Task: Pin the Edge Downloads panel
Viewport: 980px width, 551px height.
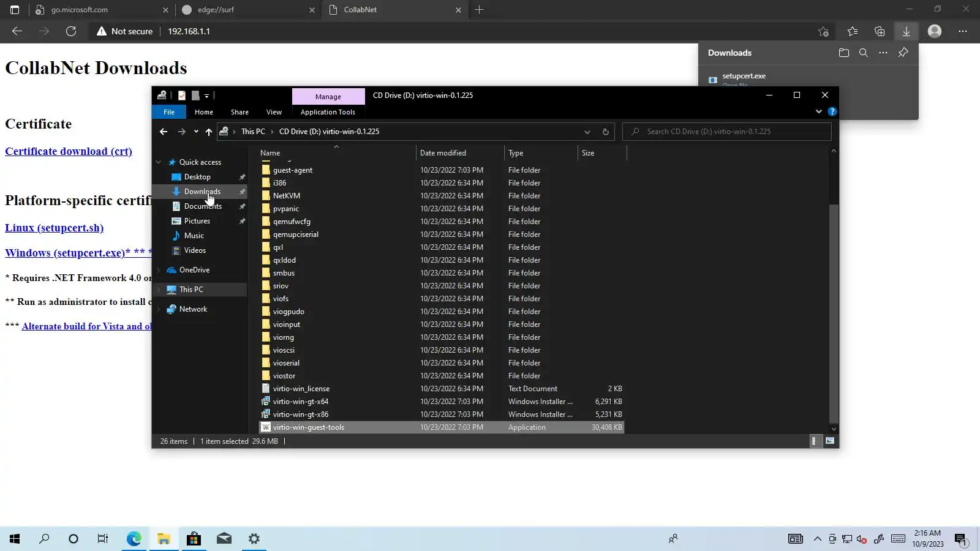Action: (903, 53)
